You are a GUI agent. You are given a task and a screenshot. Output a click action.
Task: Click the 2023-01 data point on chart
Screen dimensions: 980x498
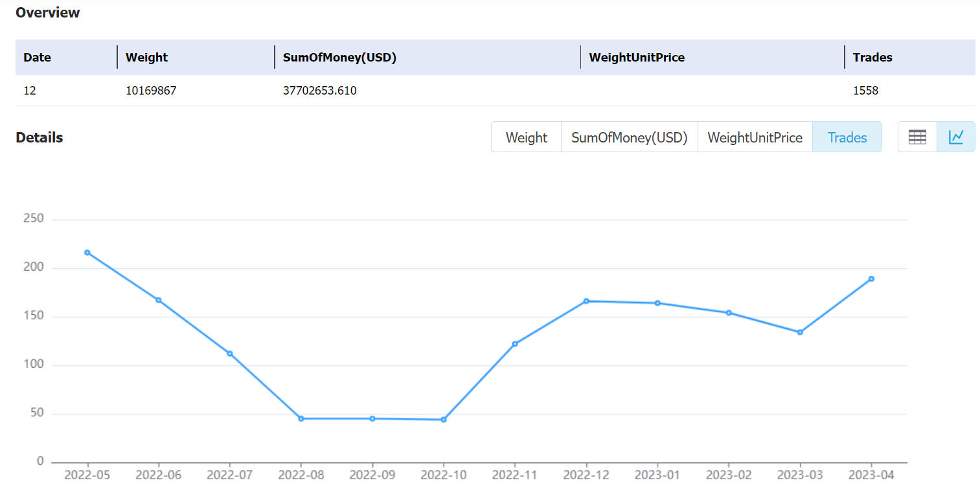click(x=657, y=303)
